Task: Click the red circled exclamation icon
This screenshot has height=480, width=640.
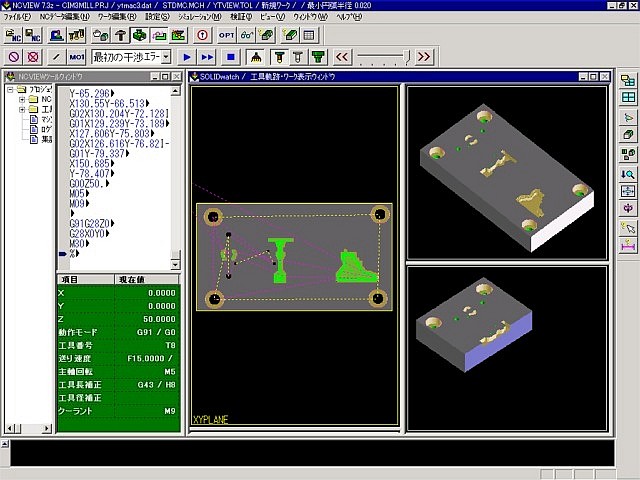Action: [x=202, y=36]
